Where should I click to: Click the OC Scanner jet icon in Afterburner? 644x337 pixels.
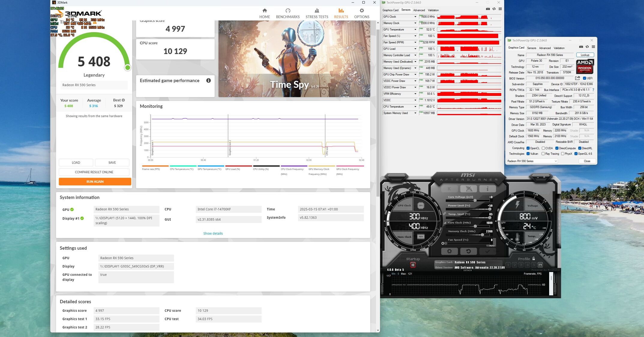tap(468, 189)
